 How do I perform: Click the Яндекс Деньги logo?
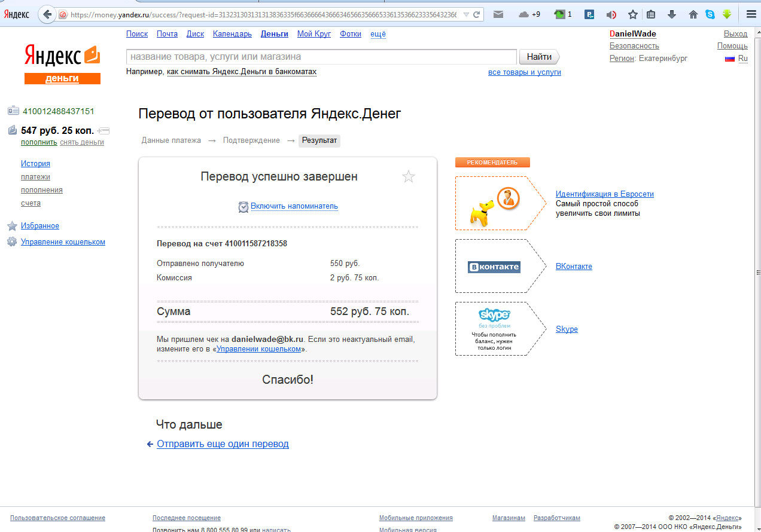point(62,64)
